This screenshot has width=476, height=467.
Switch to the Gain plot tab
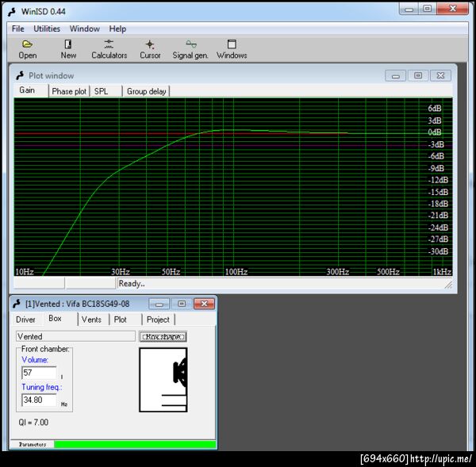click(31, 90)
